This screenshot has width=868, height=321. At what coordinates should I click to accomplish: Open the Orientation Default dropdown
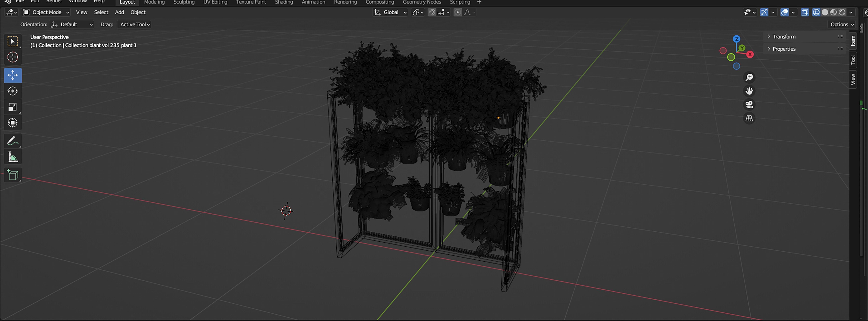pos(71,25)
